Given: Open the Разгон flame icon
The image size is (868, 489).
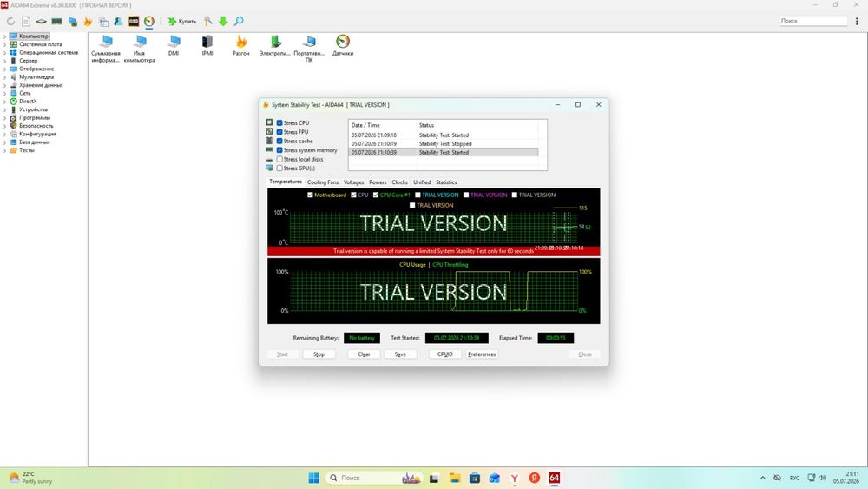Looking at the screenshot, I should pos(240,45).
